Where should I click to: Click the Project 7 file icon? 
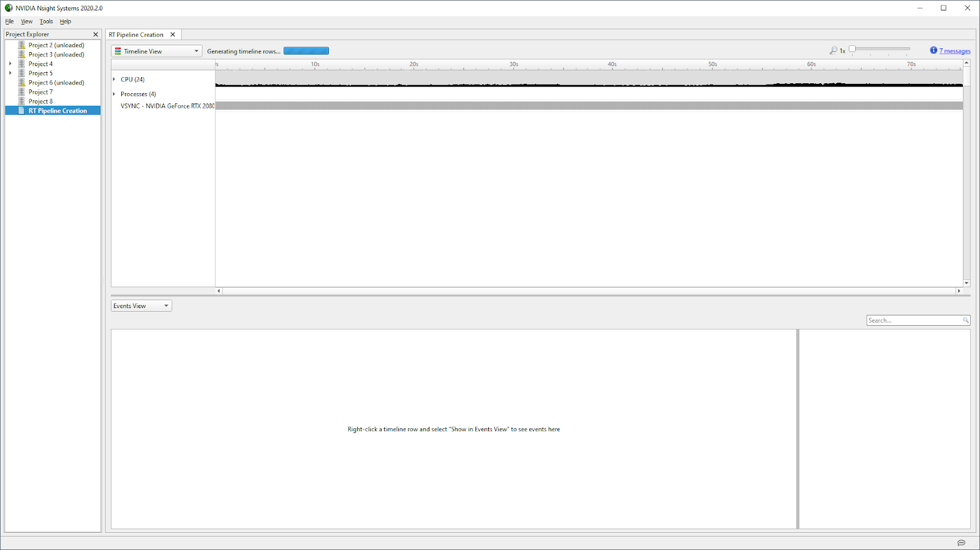[x=21, y=92]
